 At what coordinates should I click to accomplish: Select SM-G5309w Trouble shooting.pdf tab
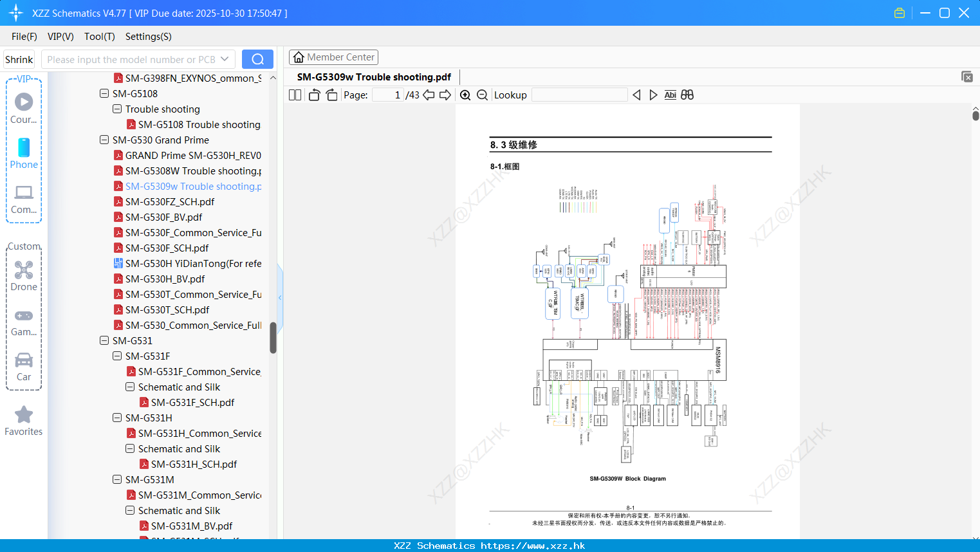[374, 77]
